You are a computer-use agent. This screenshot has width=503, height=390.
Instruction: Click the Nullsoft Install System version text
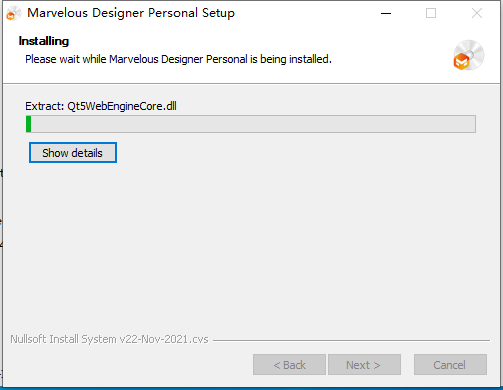109,339
